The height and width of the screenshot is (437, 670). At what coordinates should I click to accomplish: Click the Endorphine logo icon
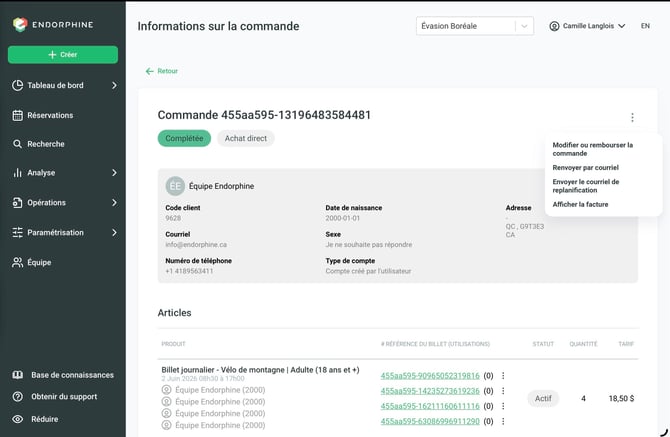(x=20, y=24)
